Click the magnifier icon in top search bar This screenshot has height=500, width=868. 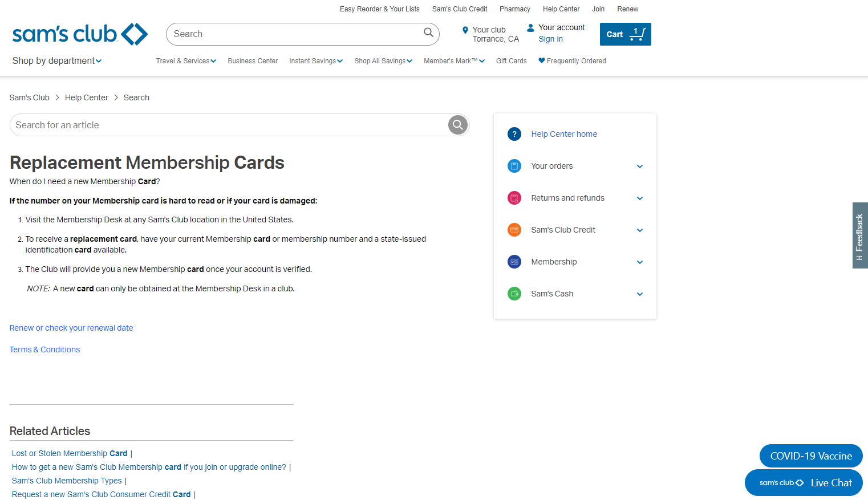[428, 33]
